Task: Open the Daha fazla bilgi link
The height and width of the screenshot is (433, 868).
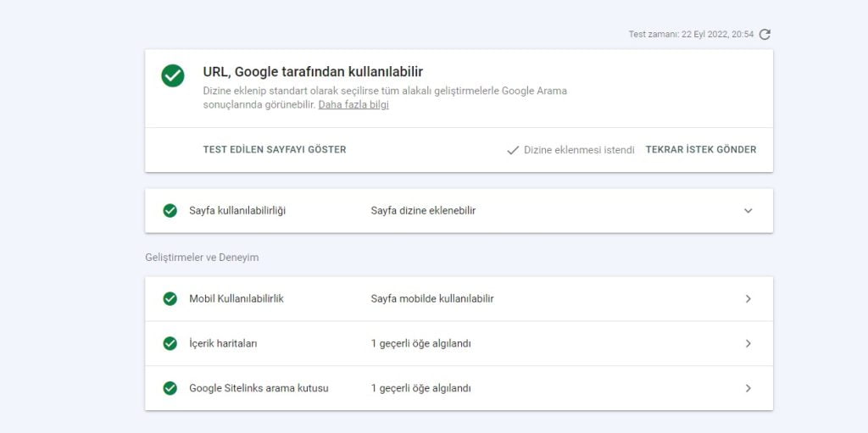Action: pyautogui.click(x=353, y=105)
